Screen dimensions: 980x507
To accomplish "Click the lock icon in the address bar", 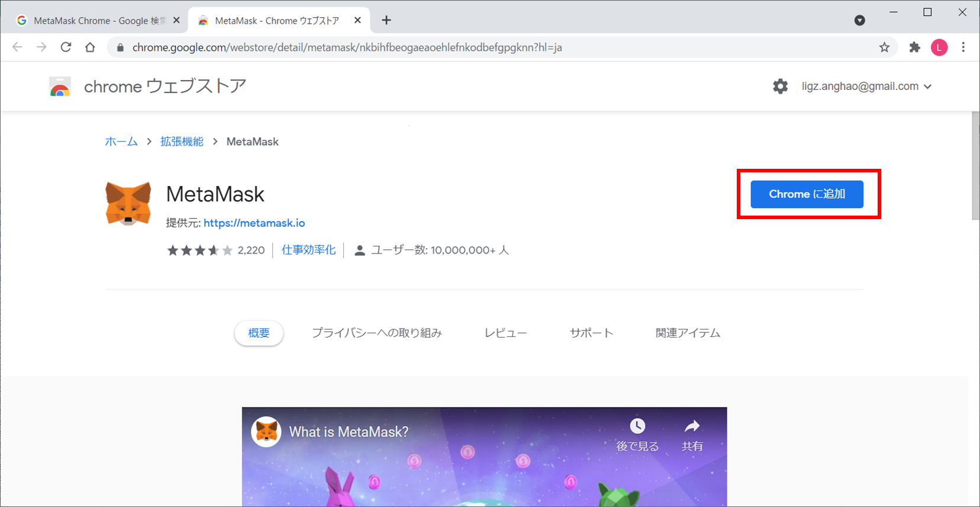I will click(120, 47).
